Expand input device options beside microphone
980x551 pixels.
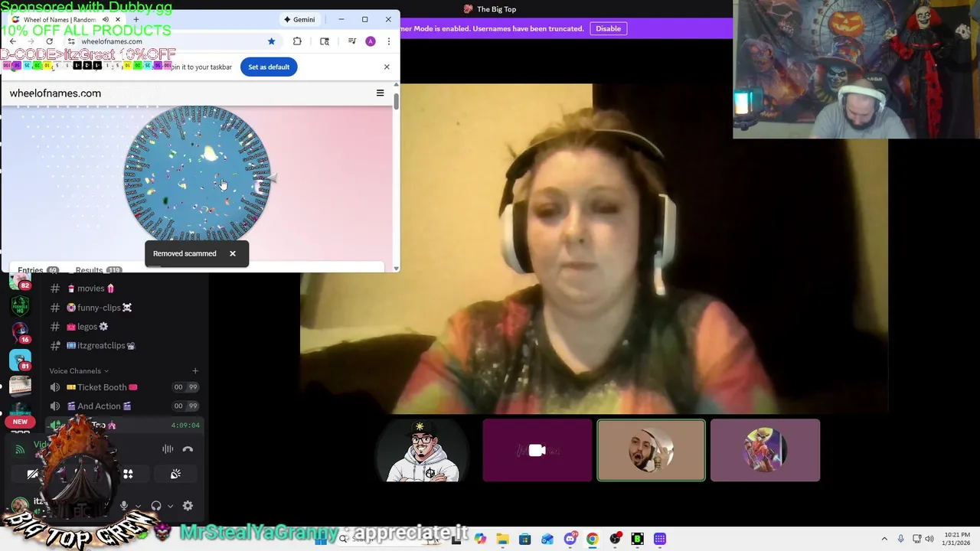click(137, 506)
